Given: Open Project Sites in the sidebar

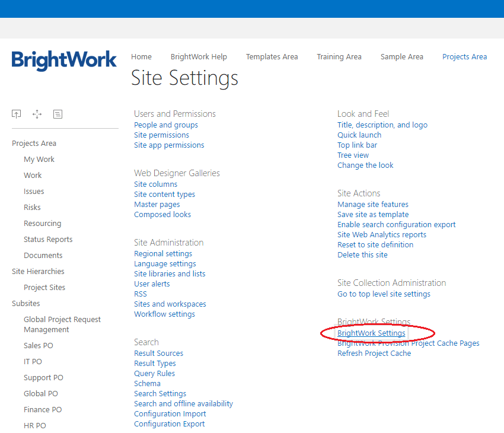Looking at the screenshot, I should point(44,287).
